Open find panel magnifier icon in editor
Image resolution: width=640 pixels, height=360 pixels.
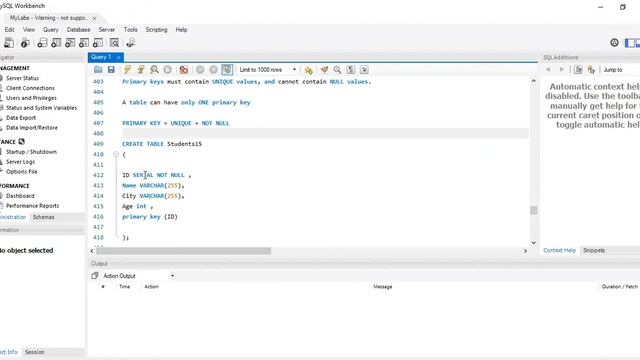(x=337, y=70)
